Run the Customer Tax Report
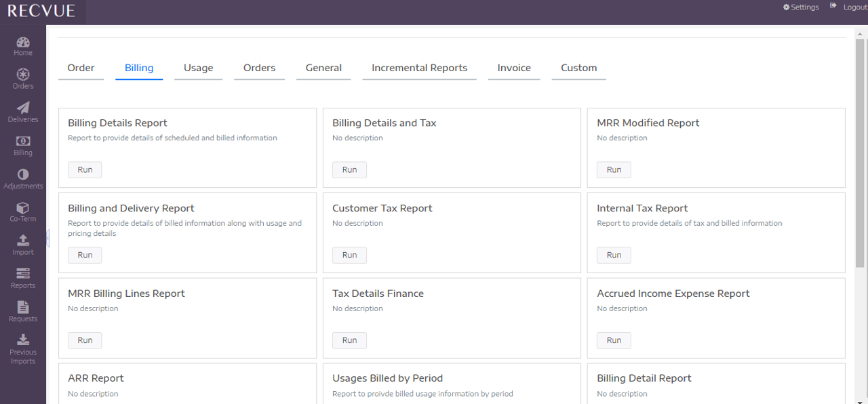868x404 pixels. (x=349, y=255)
